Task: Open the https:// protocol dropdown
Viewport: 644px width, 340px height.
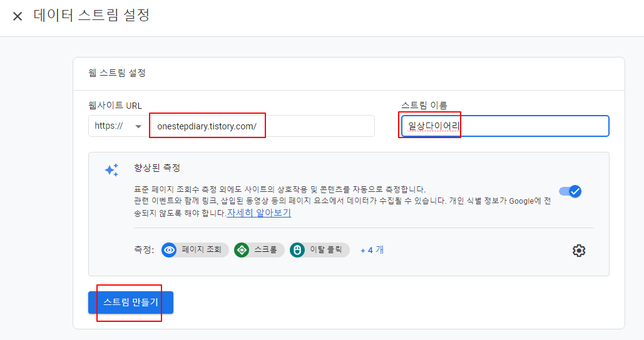Action: tap(118, 126)
